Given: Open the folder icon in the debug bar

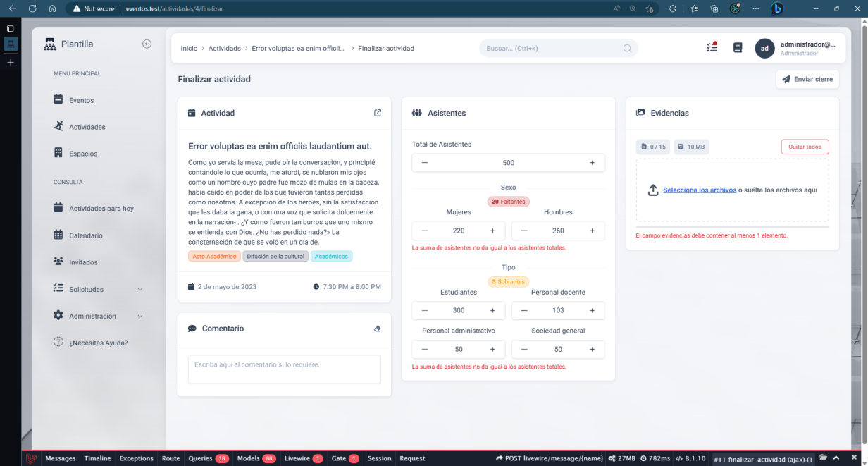Looking at the screenshot, I should (823, 458).
